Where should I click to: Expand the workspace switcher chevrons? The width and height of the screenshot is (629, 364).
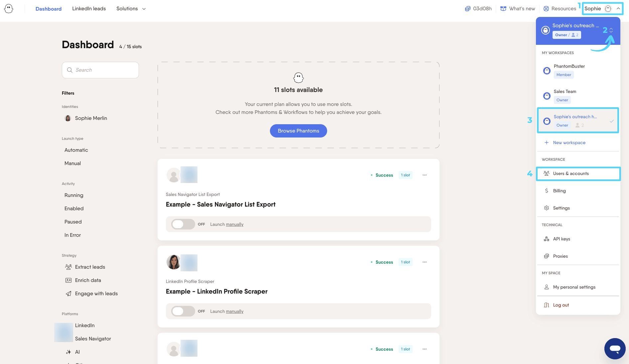611,30
